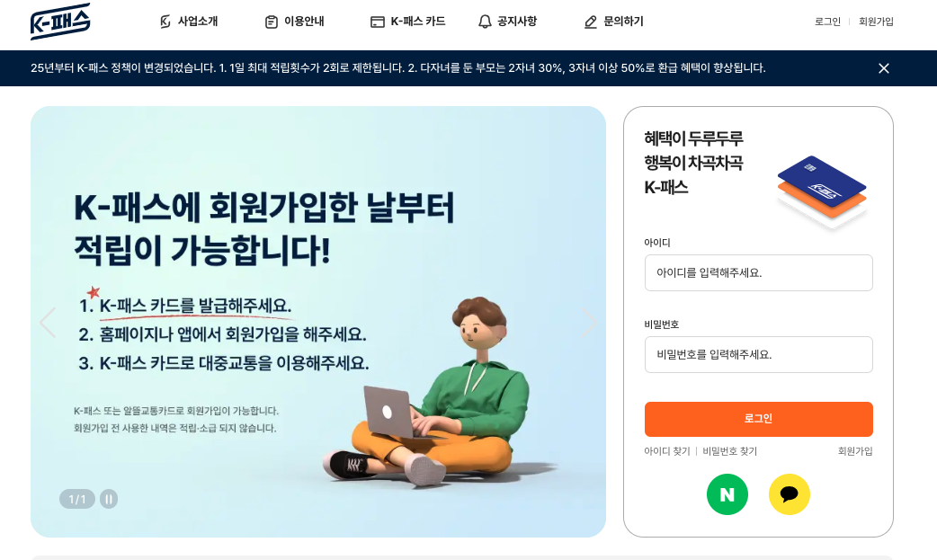
Task: Go to the next carousel slide
Action: tap(589, 323)
